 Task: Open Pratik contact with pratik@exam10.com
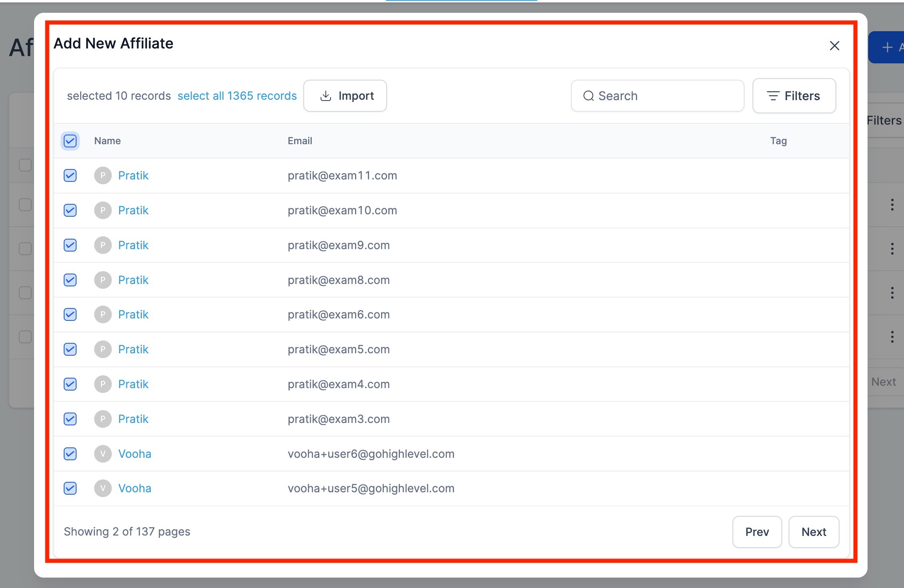(133, 210)
